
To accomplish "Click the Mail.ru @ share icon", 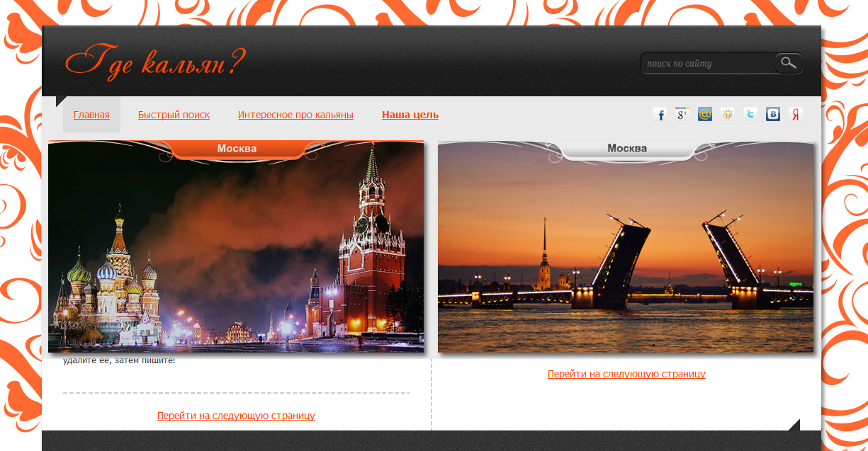I will pyautogui.click(x=705, y=114).
